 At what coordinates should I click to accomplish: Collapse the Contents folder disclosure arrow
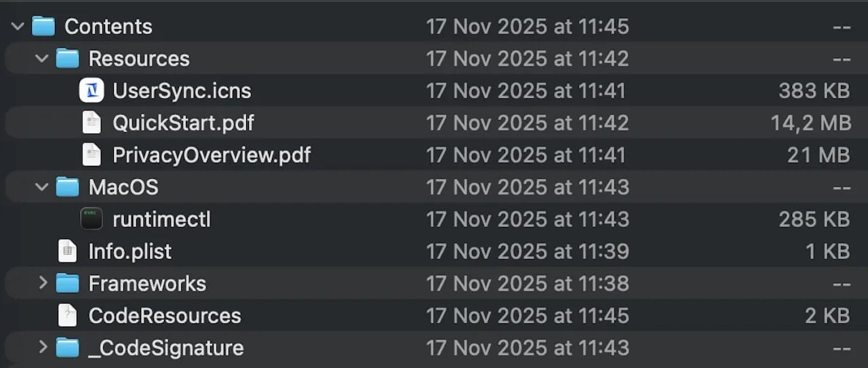pyautogui.click(x=18, y=27)
